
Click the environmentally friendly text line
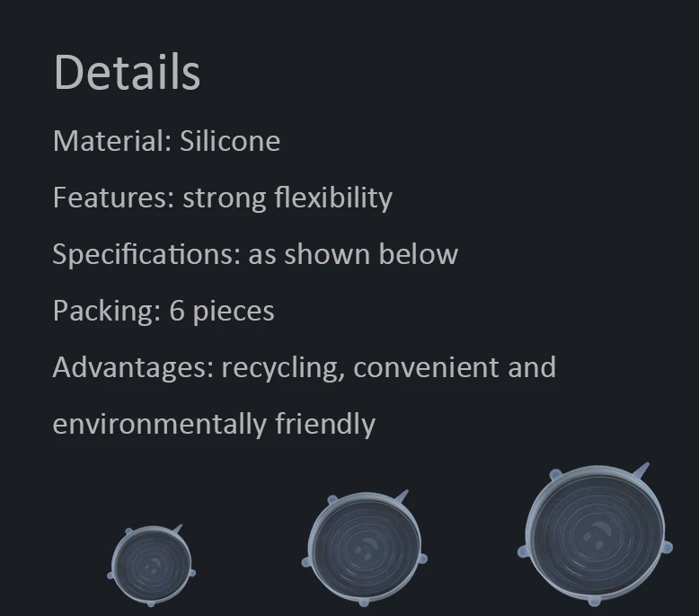214,425
